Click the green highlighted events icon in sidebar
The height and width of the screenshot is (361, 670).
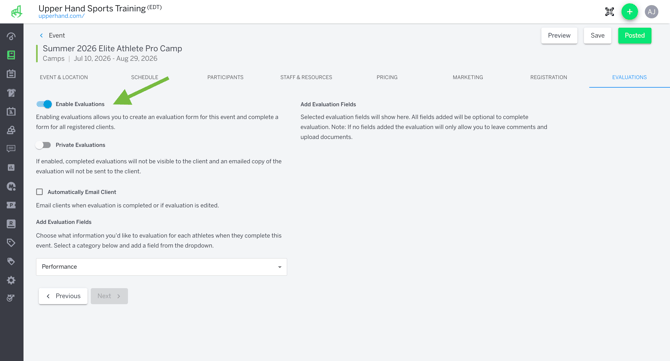(x=11, y=55)
